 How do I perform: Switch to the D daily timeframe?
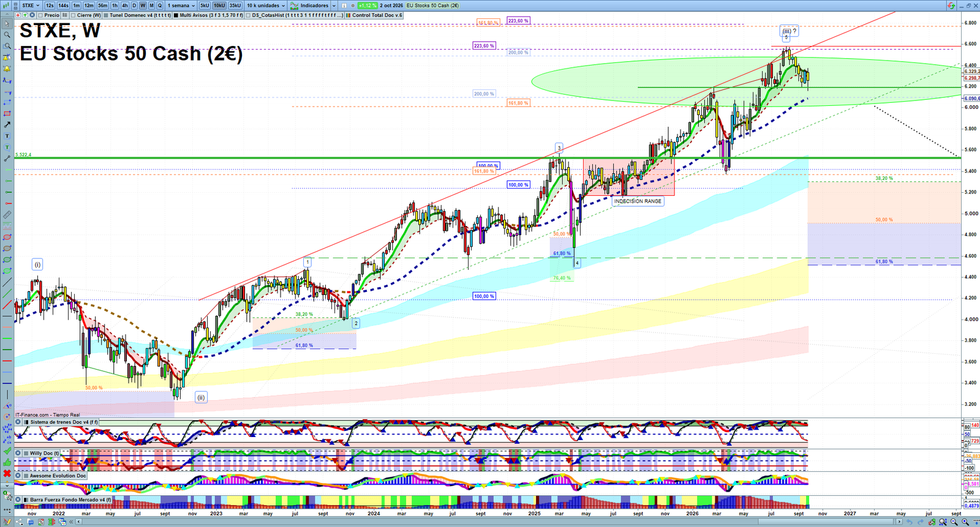[x=134, y=6]
